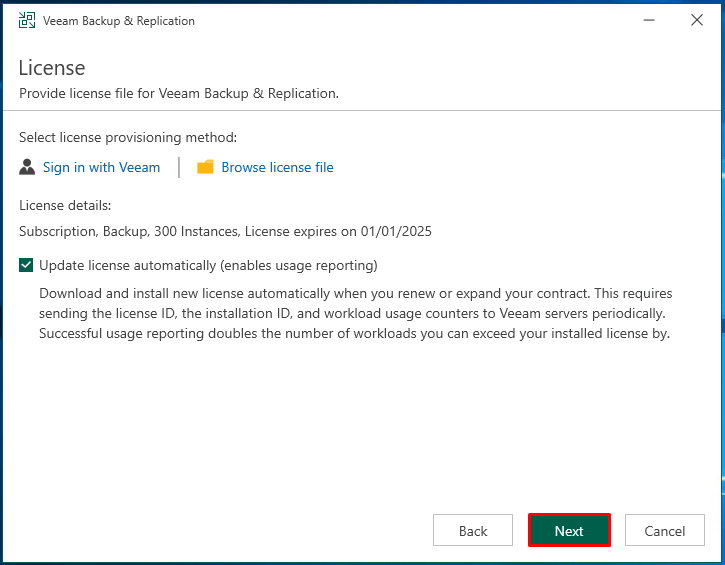Uncheck Update license automatically checkbox
Image resolution: width=725 pixels, height=565 pixels.
pos(26,265)
